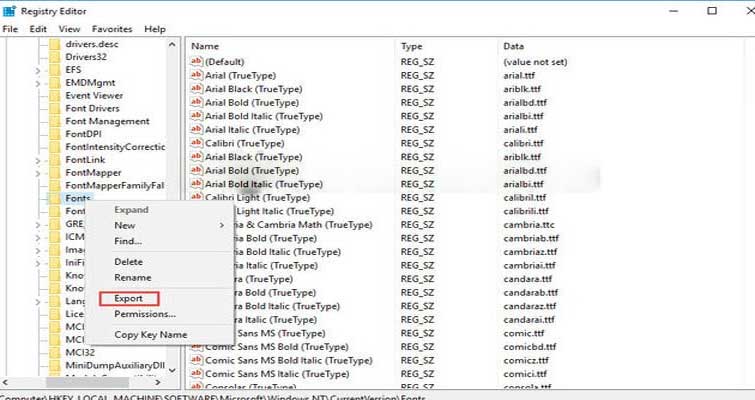
Task: Click the Comic Sans MS Italic value icon
Action: pos(196,373)
